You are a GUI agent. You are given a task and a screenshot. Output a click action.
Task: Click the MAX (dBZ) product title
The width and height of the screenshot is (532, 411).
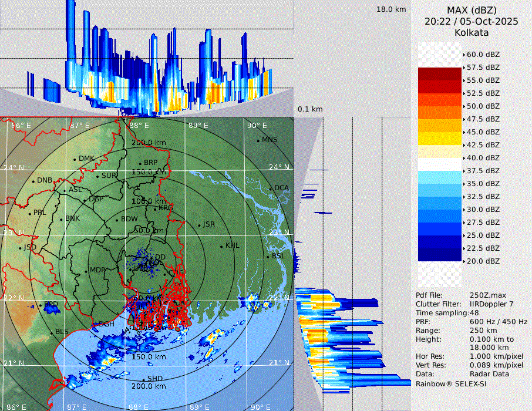click(472, 10)
